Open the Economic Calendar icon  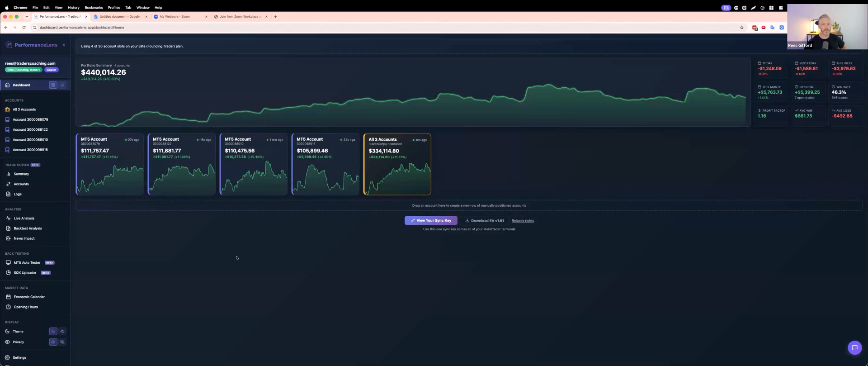pos(8,297)
